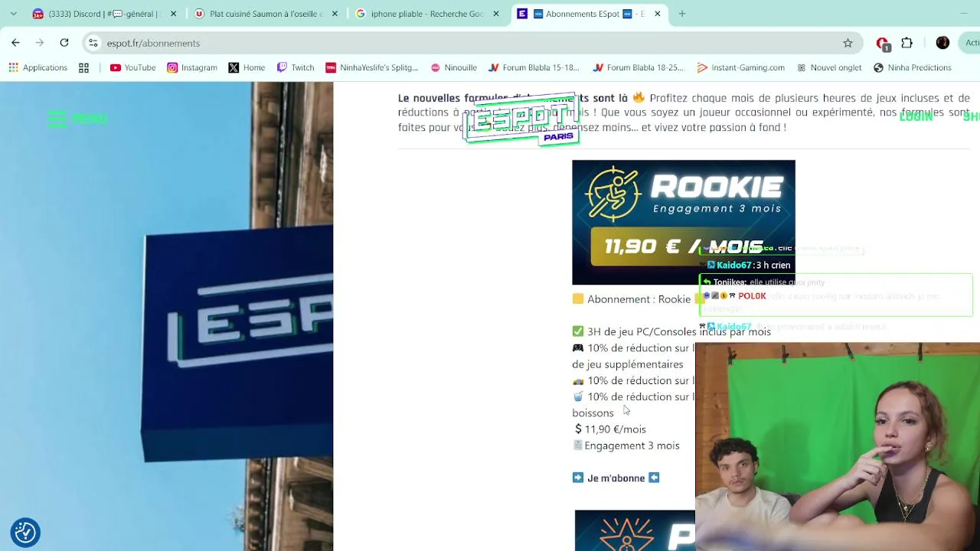The width and height of the screenshot is (980, 551).
Task: Open the Extensions puzzle menu
Action: click(907, 43)
